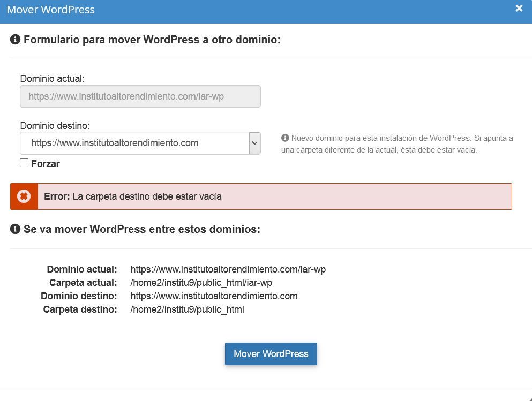This screenshot has width=532, height=401.
Task: Click the Dominio actual field label
Action: coord(53,79)
